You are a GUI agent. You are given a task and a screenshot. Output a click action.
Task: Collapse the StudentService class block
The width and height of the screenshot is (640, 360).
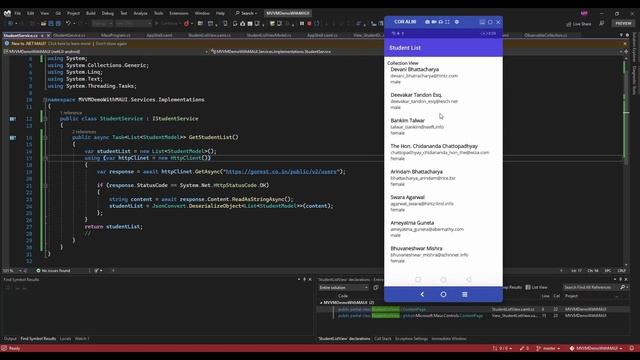pos(45,119)
